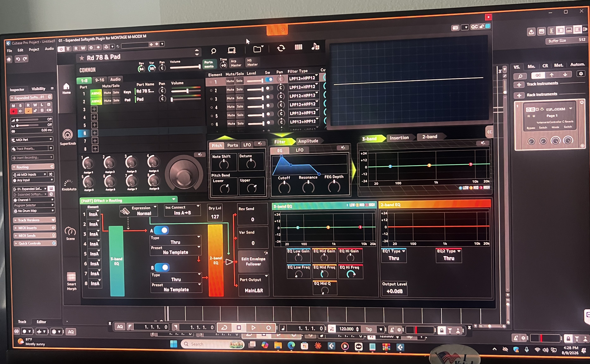Select the Porta tab
This screenshot has height=364, width=590.
232,145
